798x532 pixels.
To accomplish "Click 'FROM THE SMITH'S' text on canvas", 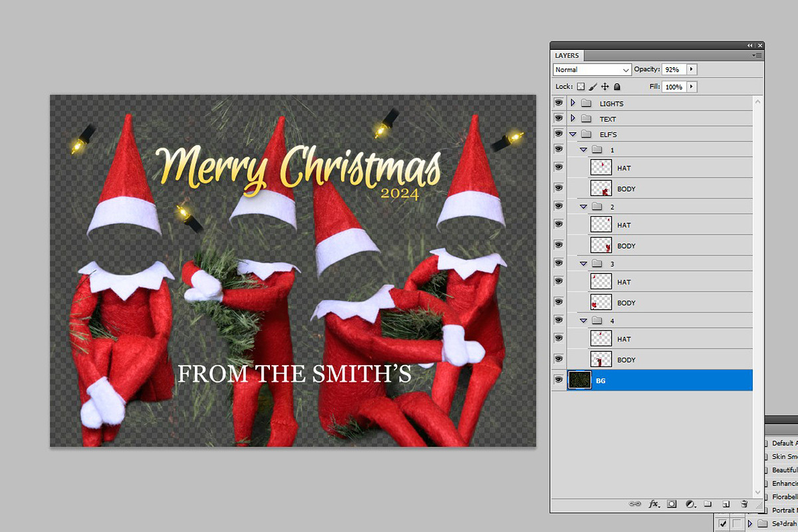I will point(295,373).
